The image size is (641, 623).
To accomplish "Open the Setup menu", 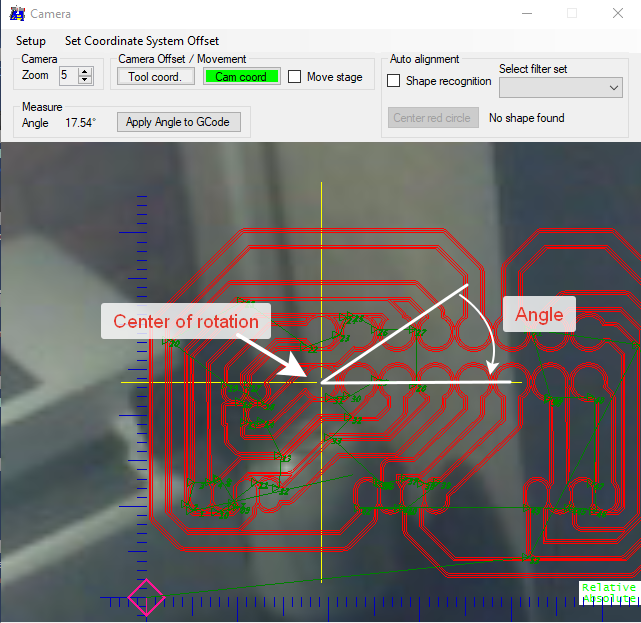I will click(x=31, y=41).
